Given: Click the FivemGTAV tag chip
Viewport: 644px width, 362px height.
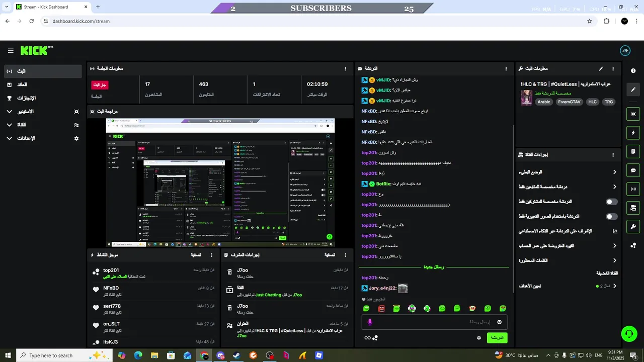Looking at the screenshot, I should (569, 102).
